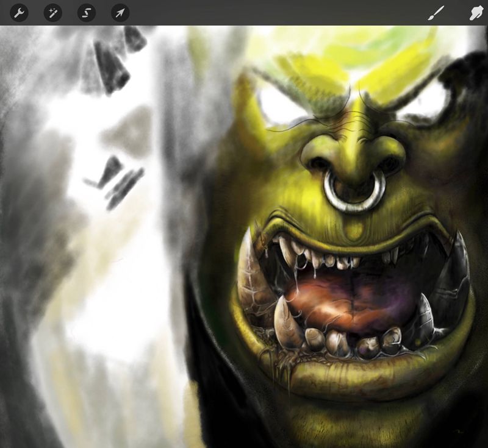488x448 pixels.
Task: Activate the Transform arrow tool
Action: 120,12
